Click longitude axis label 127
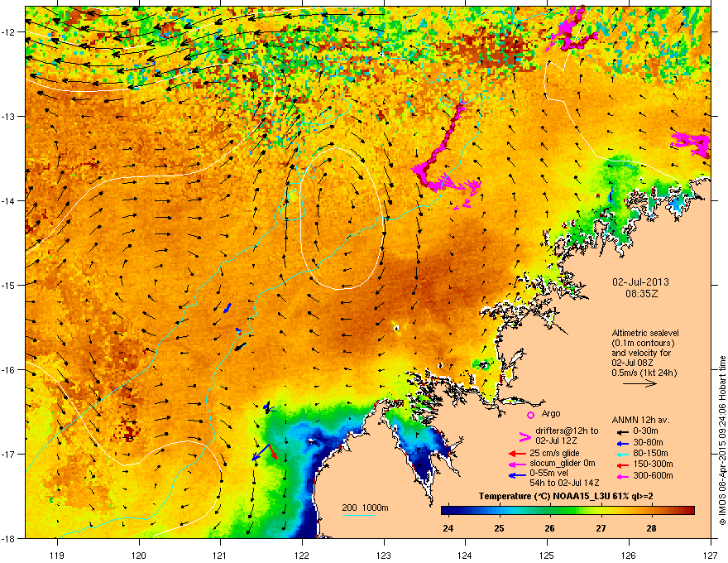The width and height of the screenshot is (728, 563). (711, 555)
